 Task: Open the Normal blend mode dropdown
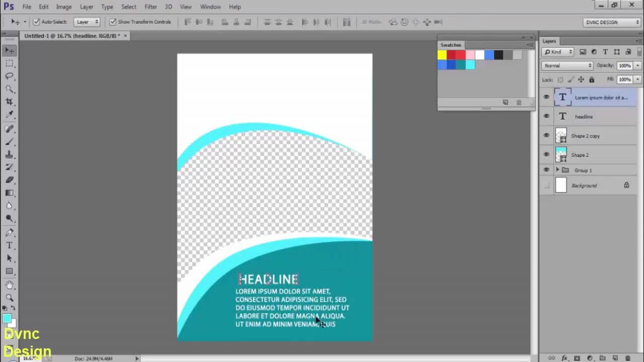click(x=568, y=65)
